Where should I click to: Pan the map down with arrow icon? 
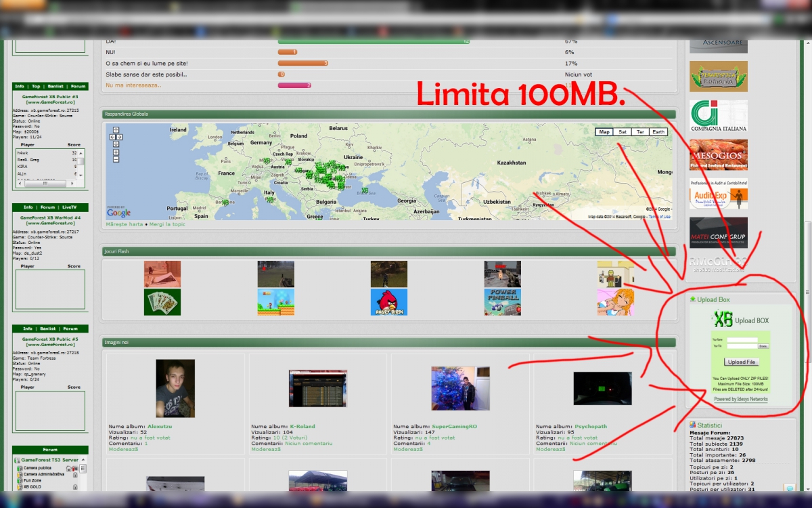point(116,144)
